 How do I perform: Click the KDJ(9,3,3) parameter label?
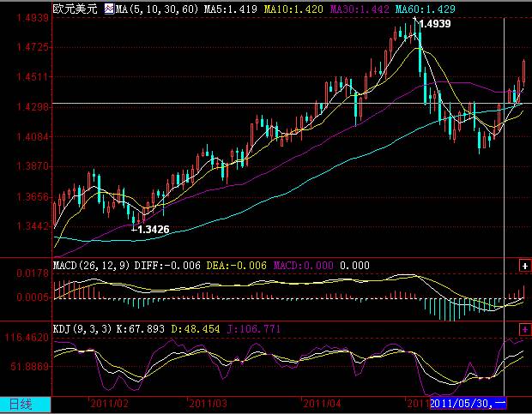(x=82, y=328)
